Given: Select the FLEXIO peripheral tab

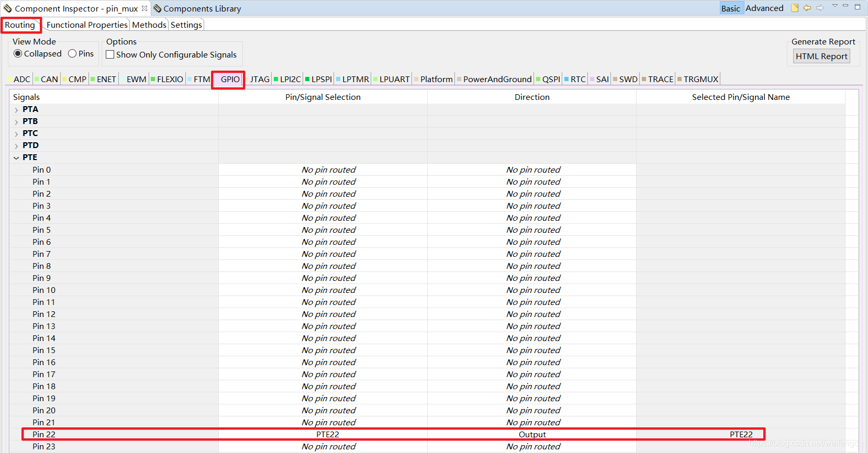Looking at the screenshot, I should click(x=167, y=79).
